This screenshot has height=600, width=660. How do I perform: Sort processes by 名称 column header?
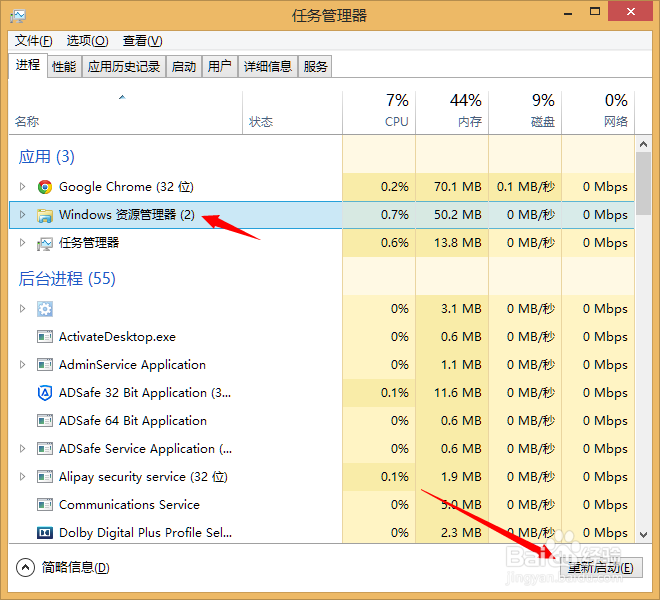coord(125,113)
